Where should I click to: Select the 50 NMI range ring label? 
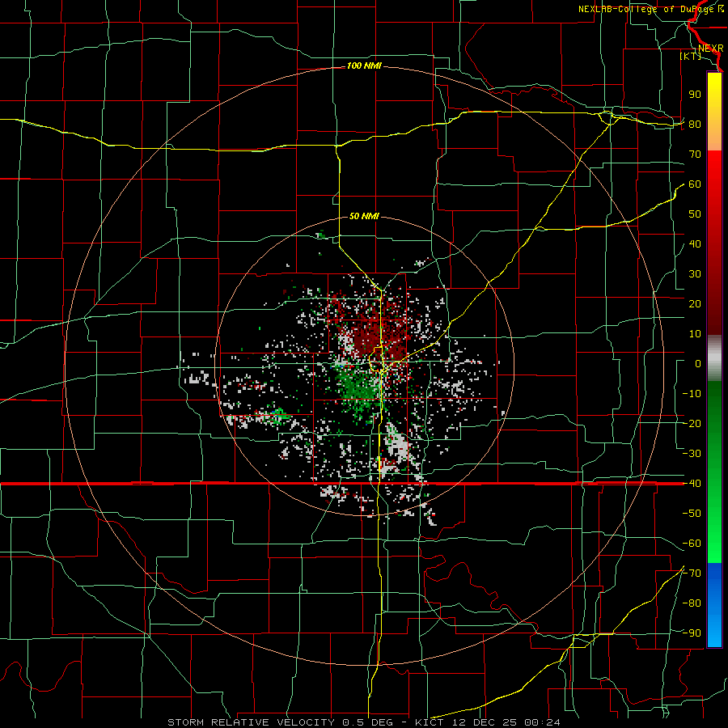click(x=364, y=216)
